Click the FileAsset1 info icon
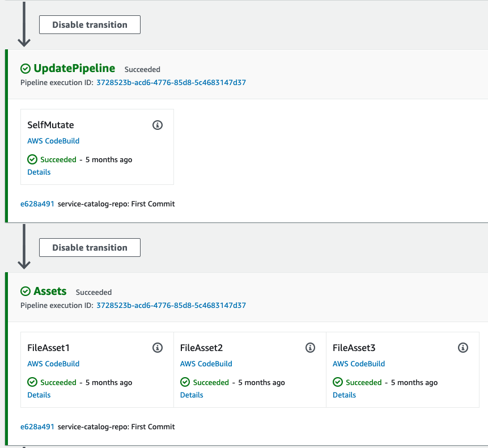The height and width of the screenshot is (448, 488). (158, 348)
